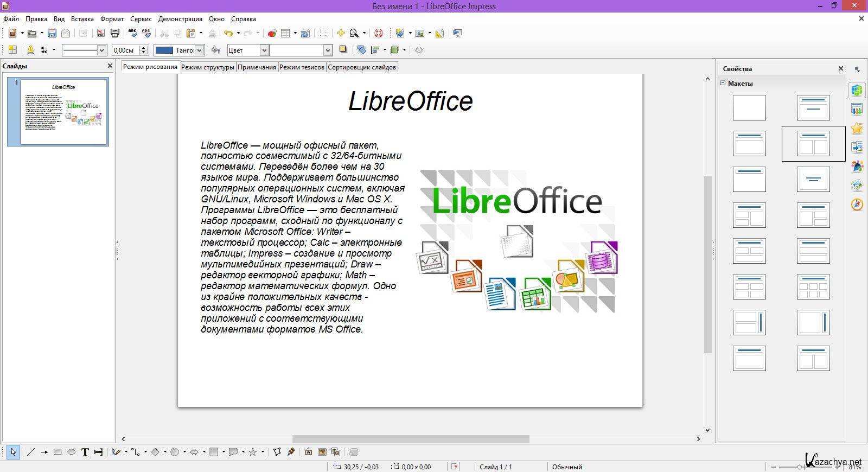Viewport: 868px width, 472px height.
Task: Open dropdown arrow next to Paste
Action: click(x=201, y=33)
